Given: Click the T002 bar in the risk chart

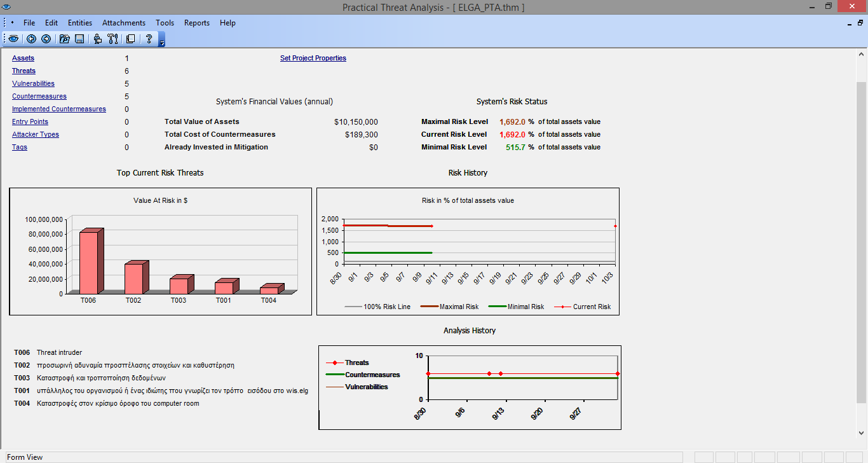Looking at the screenshot, I should (136, 277).
